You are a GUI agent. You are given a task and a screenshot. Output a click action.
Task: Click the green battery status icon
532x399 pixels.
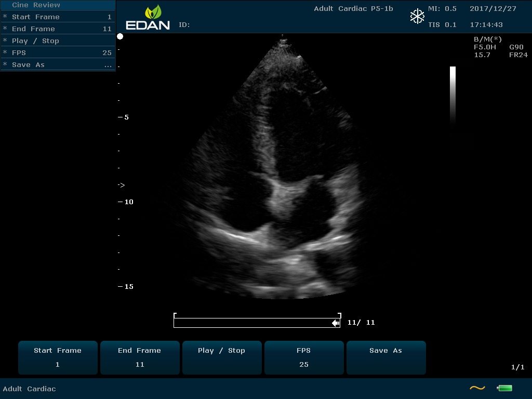click(x=504, y=388)
